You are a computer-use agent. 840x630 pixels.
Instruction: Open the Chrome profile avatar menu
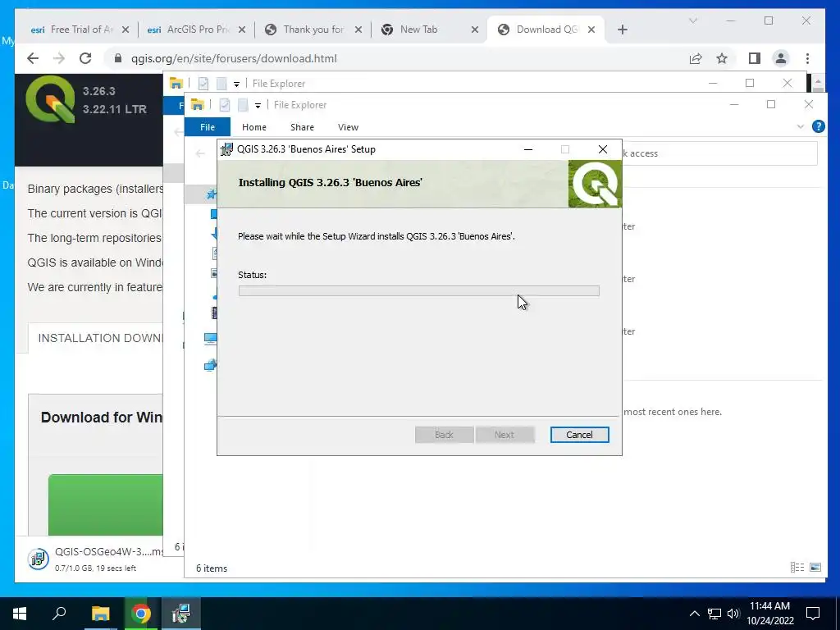pyautogui.click(x=781, y=58)
